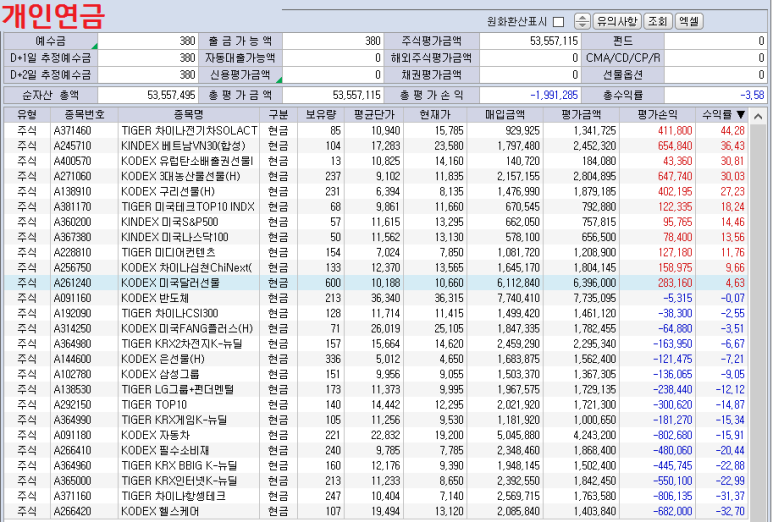Select the KODEX 삼성그룹 row
This screenshot has height=522, width=773.
point(376,374)
